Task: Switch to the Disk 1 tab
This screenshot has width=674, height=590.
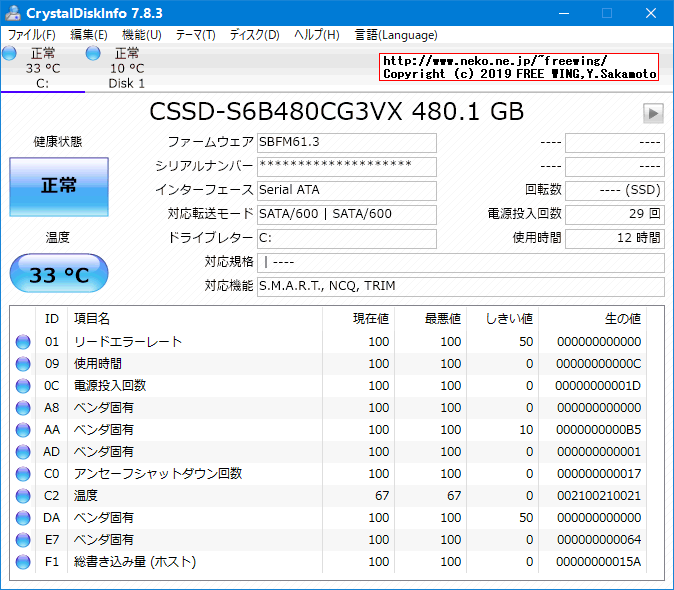Action: 126,68
